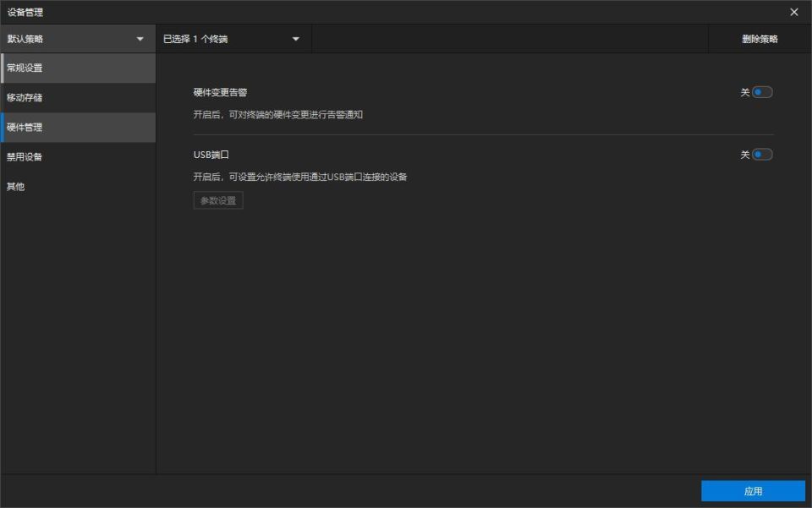This screenshot has height=508, width=812.
Task: Select the 常规设置 menu item
Action: pyautogui.click(x=78, y=68)
